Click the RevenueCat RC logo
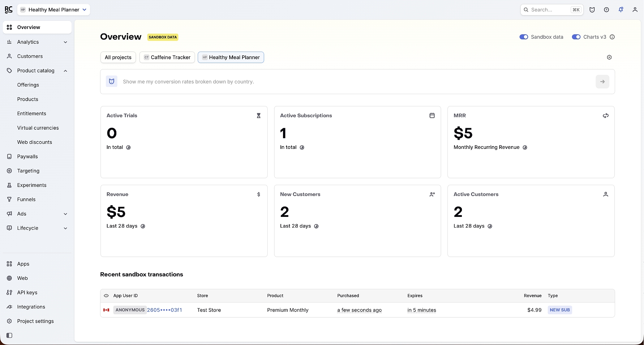The image size is (644, 345). click(9, 10)
